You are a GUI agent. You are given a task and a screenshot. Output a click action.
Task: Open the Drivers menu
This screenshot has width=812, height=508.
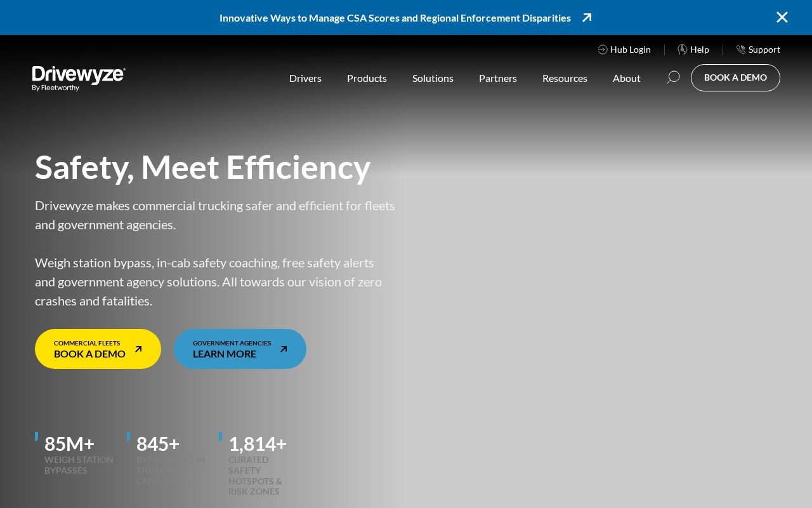305,78
